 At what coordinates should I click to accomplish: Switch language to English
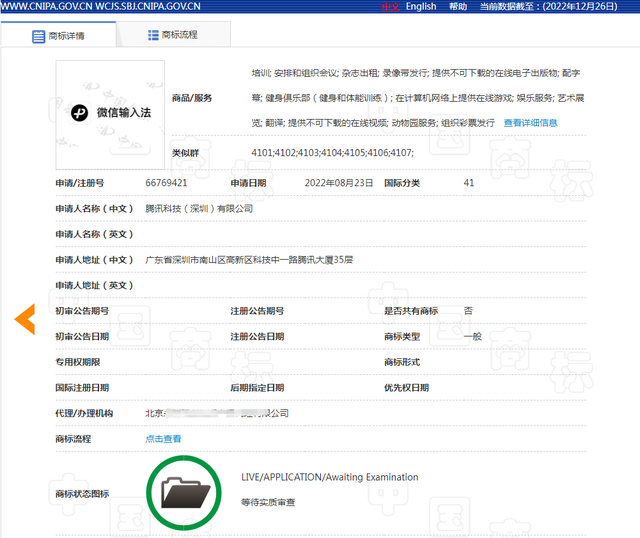pos(421,7)
